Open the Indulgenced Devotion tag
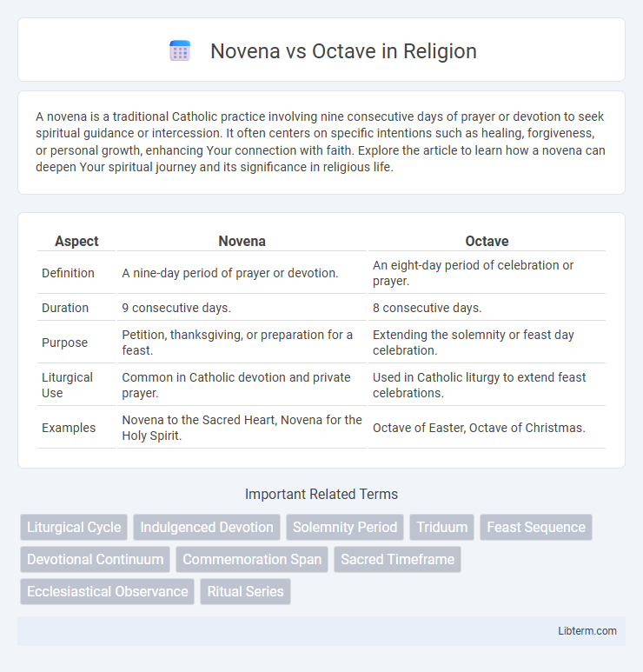Viewport: 643px width, 672px height. (207, 527)
